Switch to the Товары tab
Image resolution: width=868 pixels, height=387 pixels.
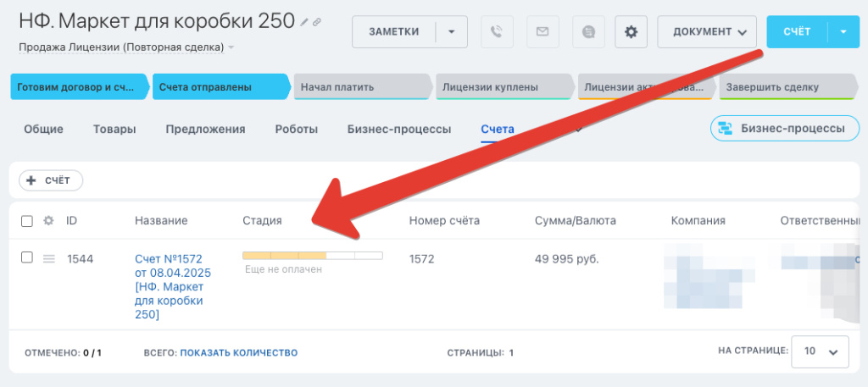(114, 130)
